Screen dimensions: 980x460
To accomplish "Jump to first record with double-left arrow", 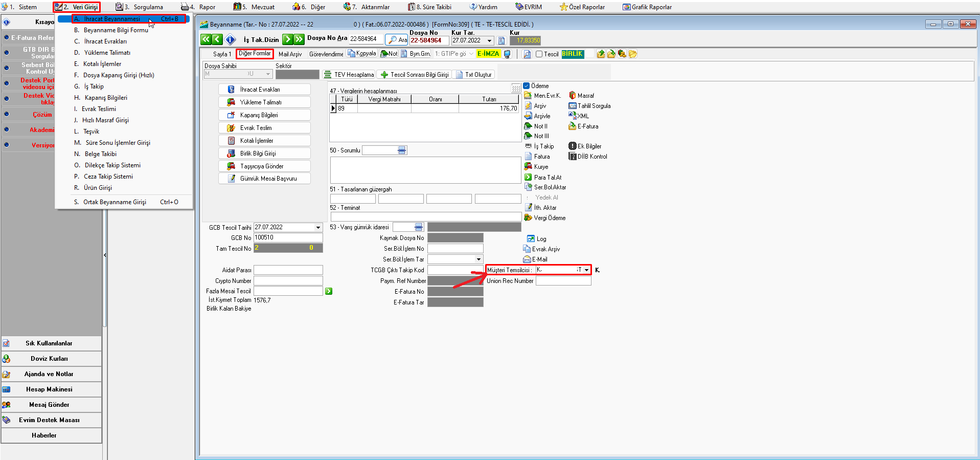I will [206, 39].
